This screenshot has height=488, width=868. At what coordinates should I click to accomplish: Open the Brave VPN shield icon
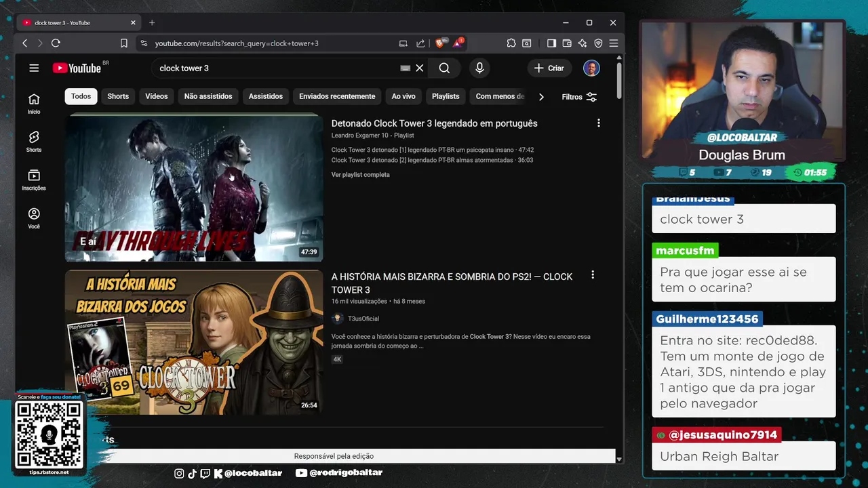pos(598,43)
